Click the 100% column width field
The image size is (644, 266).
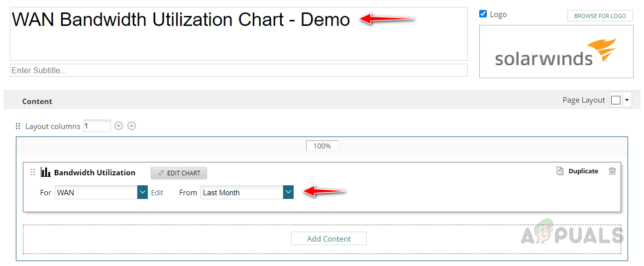pos(322,146)
